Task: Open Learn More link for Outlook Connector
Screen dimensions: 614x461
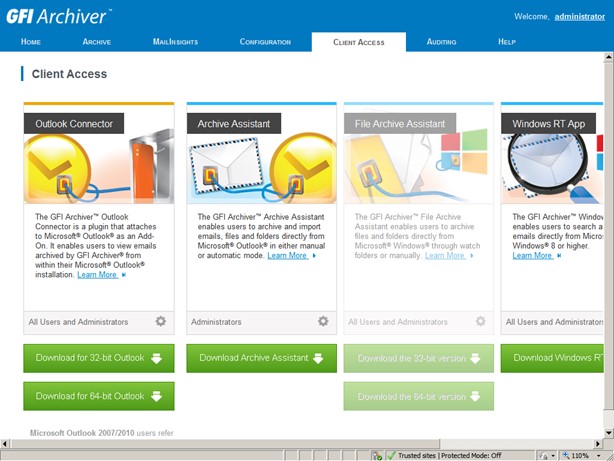Action: (97, 275)
